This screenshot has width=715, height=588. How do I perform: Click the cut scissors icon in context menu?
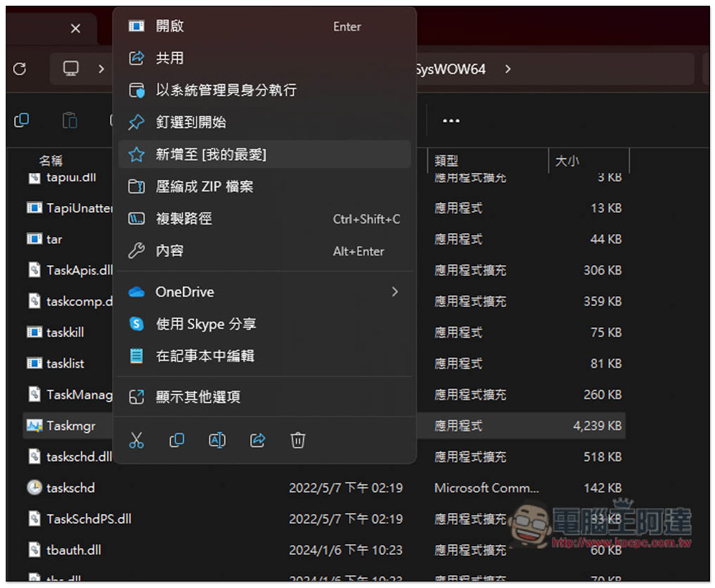pos(137,440)
